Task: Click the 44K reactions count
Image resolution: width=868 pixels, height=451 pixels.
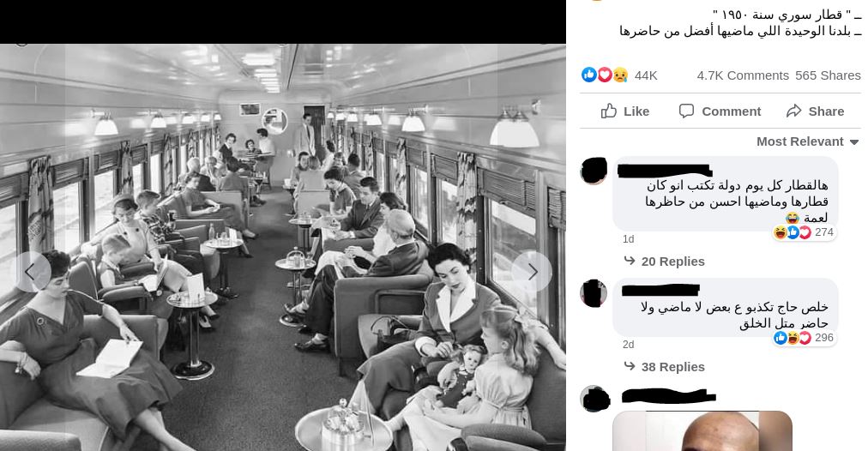Action: [x=646, y=75]
